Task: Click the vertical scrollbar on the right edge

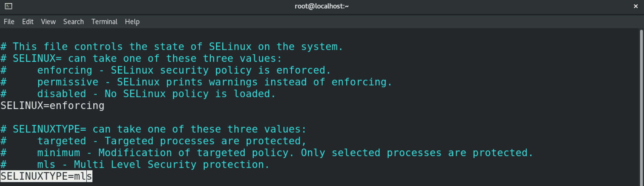Action: (641, 106)
